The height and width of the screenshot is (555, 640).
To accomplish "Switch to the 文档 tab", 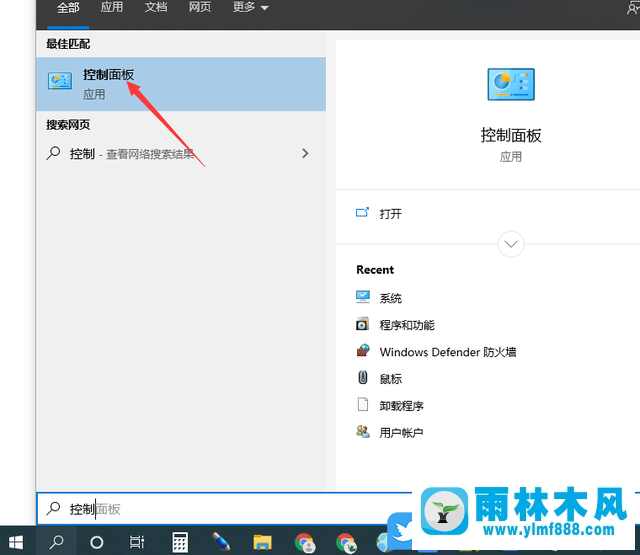I will [x=156, y=7].
